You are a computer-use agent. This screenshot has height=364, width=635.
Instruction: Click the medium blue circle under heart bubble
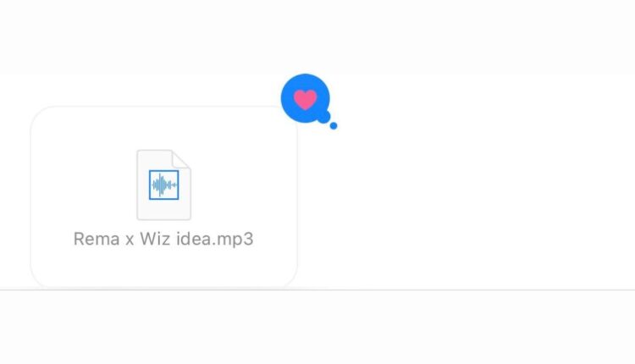click(x=323, y=117)
